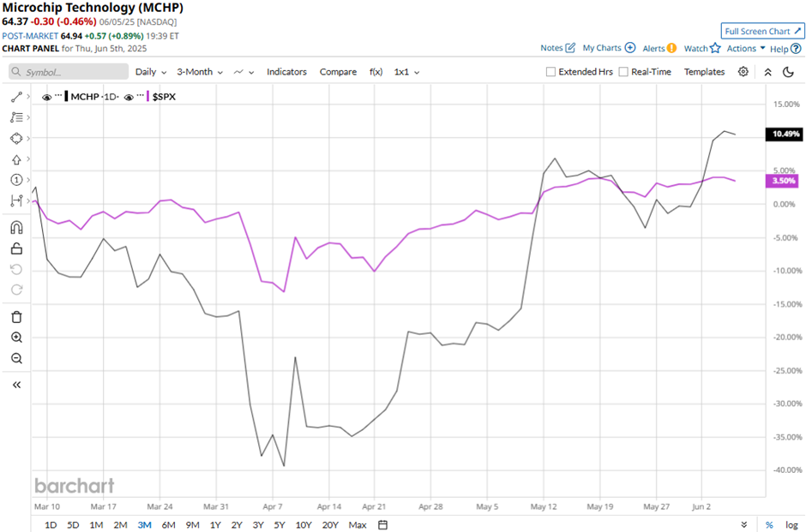The image size is (806, 532).
Task: Open the Daily interval dropdown
Action: pos(151,72)
